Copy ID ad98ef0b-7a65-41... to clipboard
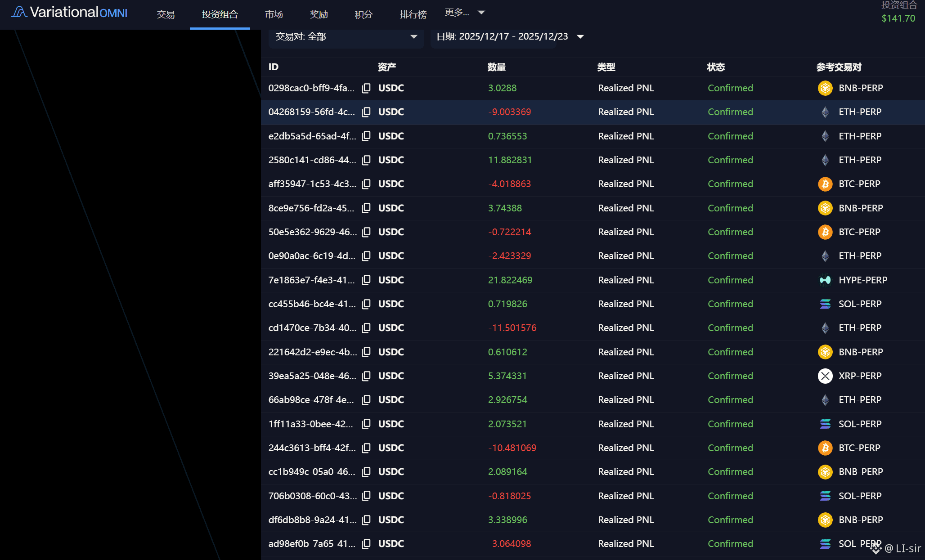This screenshot has height=560, width=925. 366,544
